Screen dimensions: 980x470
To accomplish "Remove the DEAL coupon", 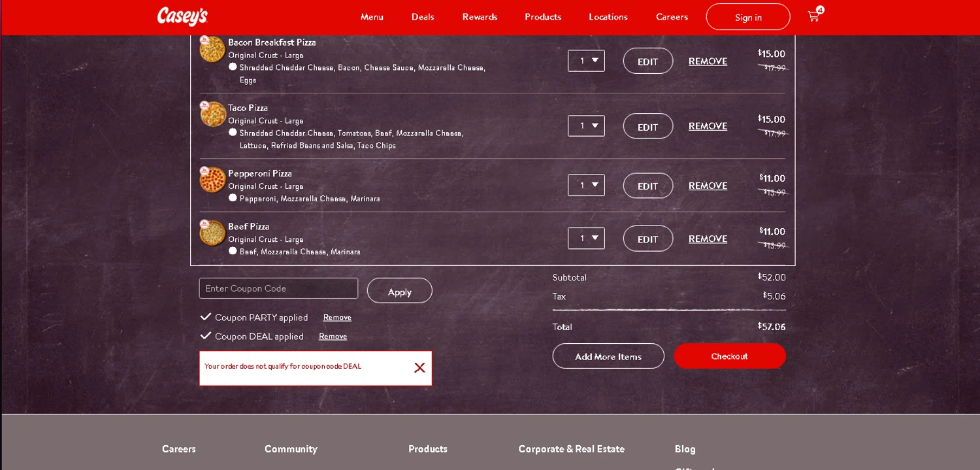I will click(x=333, y=336).
